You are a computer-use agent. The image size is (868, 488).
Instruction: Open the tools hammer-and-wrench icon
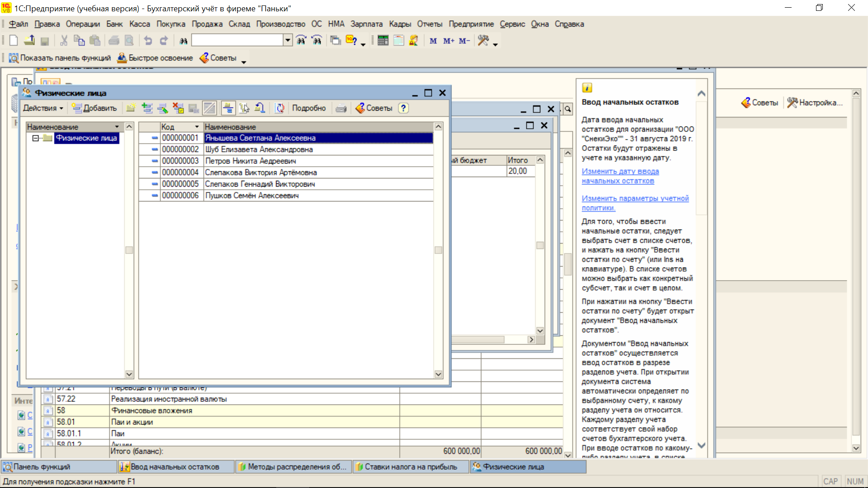pyautogui.click(x=483, y=41)
